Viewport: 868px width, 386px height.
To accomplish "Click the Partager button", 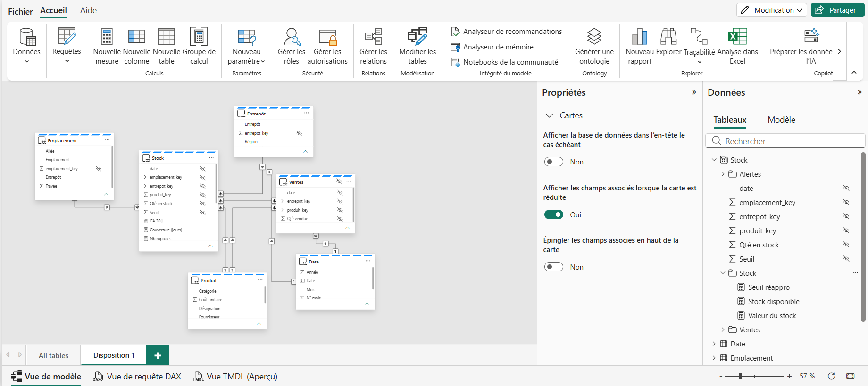I will (x=837, y=10).
